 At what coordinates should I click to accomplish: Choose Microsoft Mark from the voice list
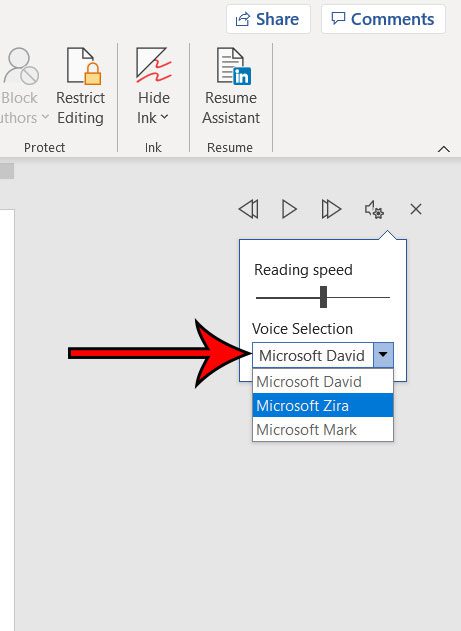(x=323, y=429)
